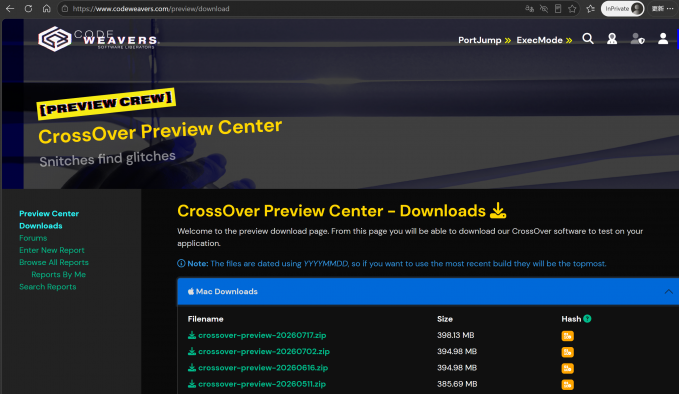The image size is (679, 394).
Task: Open browser settings ellipsis menu
Action: pyautogui.click(x=670, y=9)
